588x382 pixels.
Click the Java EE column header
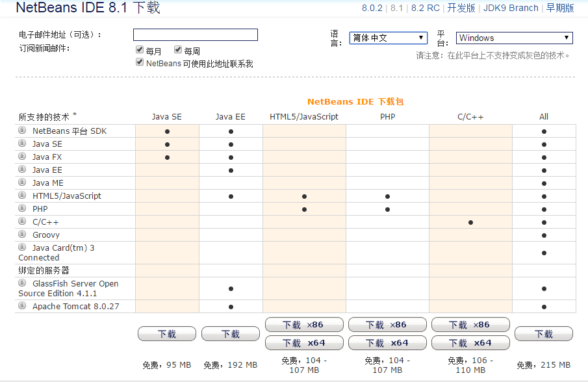[x=231, y=116]
